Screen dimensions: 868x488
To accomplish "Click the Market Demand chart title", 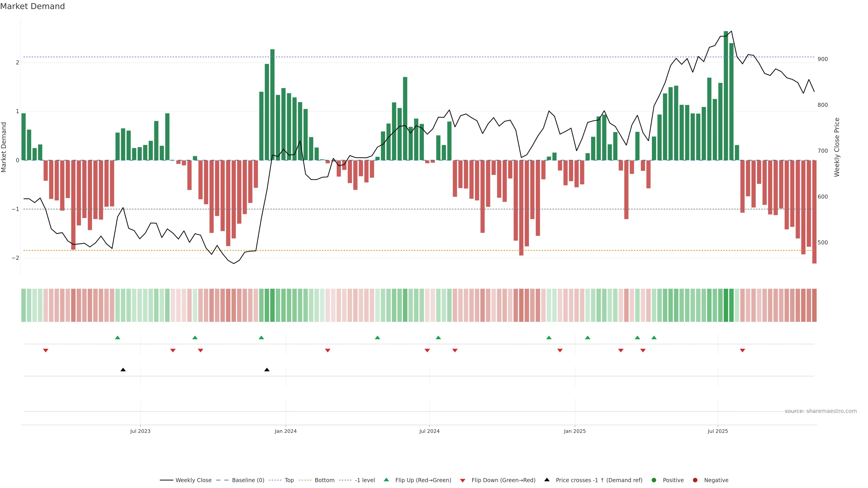I will click(32, 6).
